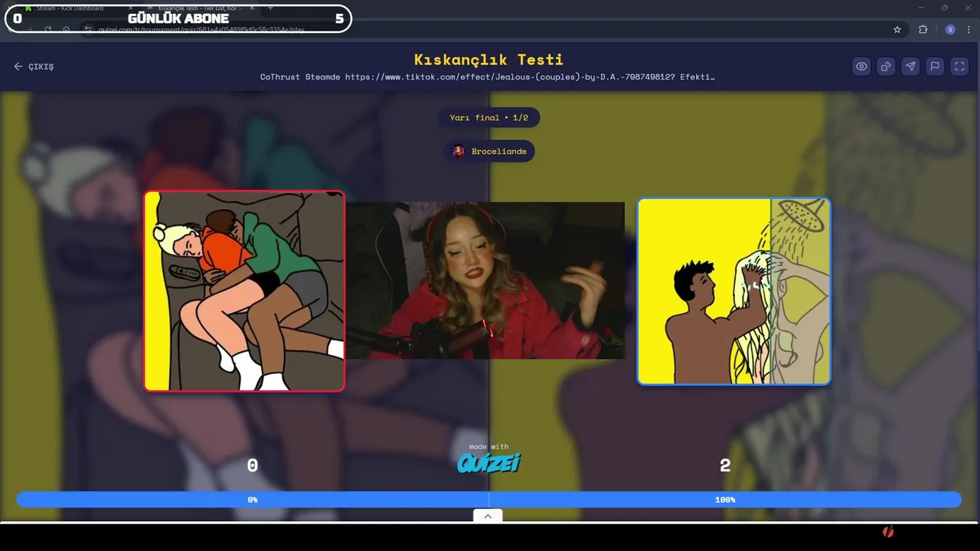The width and height of the screenshot is (980, 551).
Task: Click the GÜNLÜK ABONE overlay text
Action: tap(178, 18)
